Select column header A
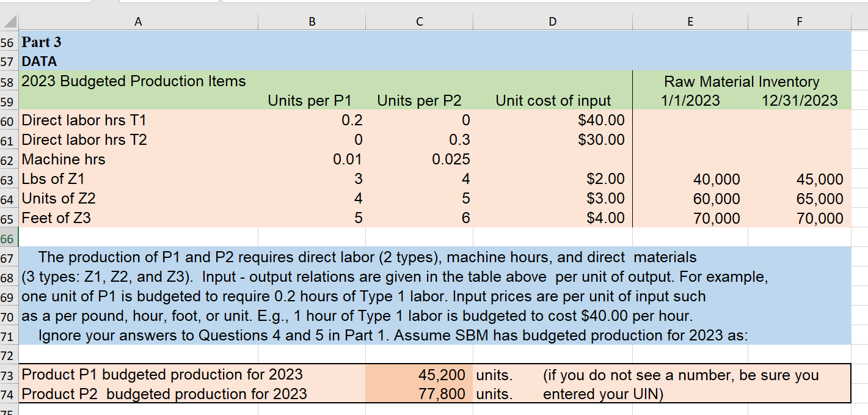The image size is (868, 415). click(138, 21)
